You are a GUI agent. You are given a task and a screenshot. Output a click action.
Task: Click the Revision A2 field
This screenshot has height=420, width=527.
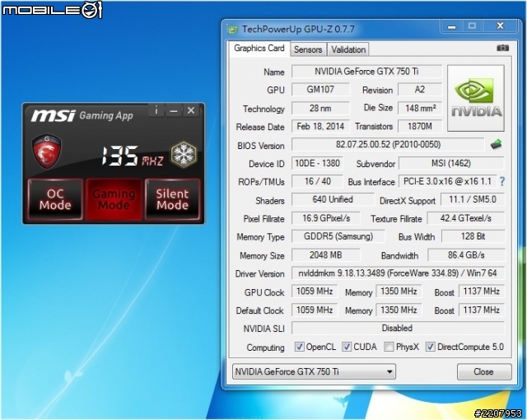click(420, 90)
